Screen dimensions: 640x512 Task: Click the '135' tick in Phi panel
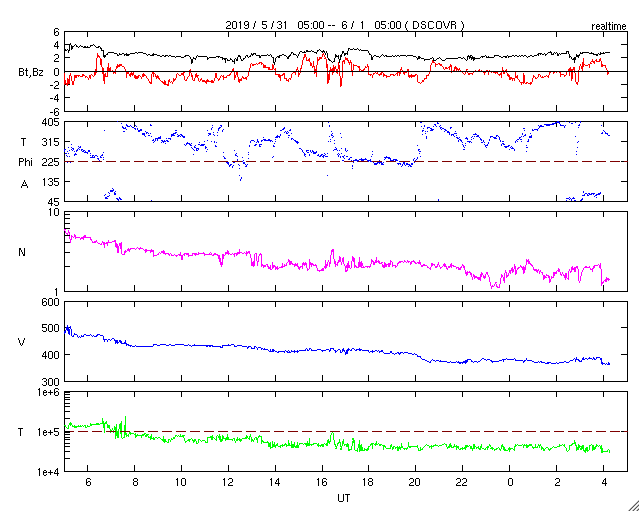[52, 182]
